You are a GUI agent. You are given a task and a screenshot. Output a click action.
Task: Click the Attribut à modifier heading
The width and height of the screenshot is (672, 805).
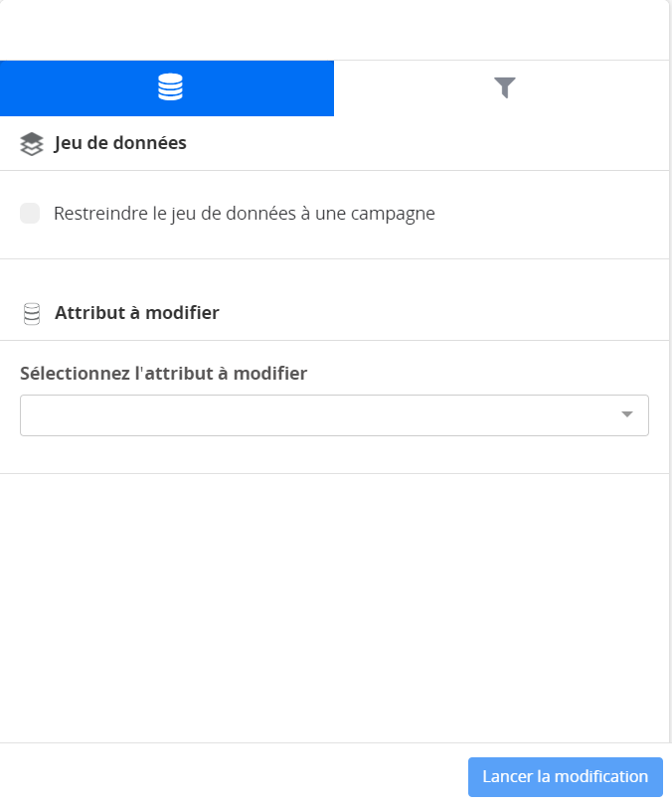pos(137,313)
